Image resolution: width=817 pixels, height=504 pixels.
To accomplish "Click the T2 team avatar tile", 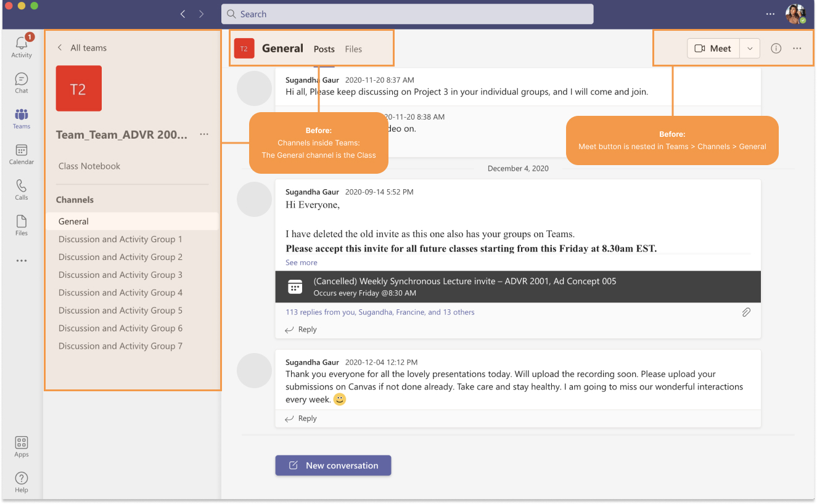I will click(x=78, y=89).
